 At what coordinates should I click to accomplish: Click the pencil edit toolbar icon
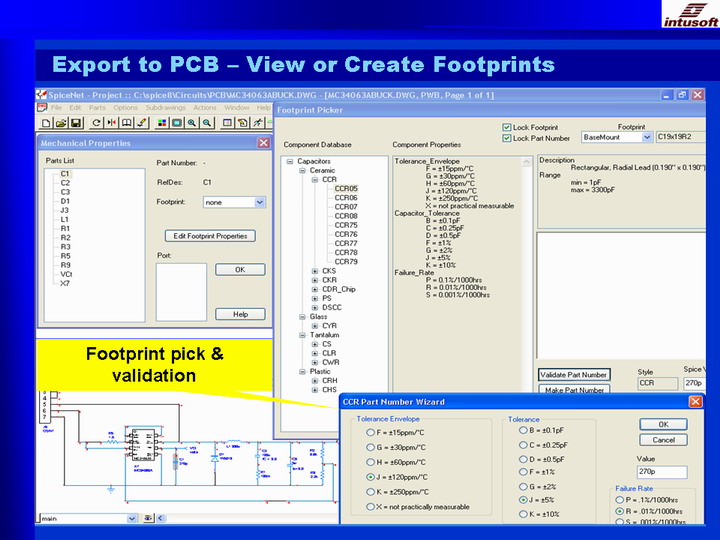pyautogui.click(x=142, y=123)
